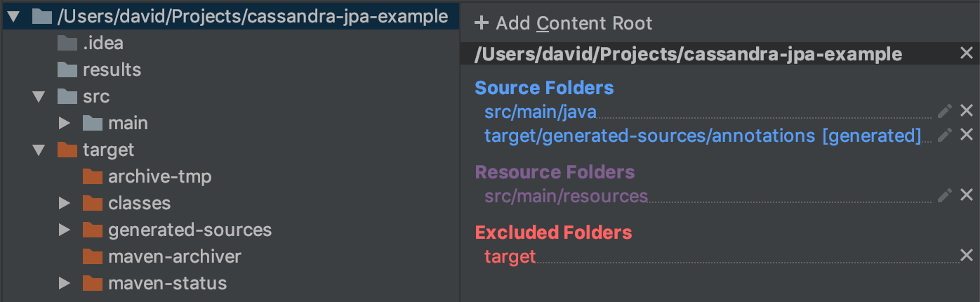Viewport: 980px width, 302px height.
Task: Expand the main folder
Action: (65, 123)
